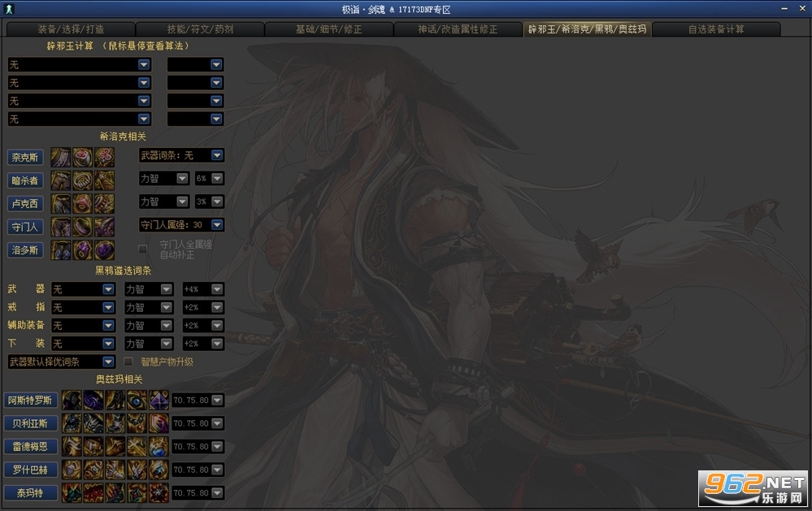Click the 泰玛特 button

pos(30,493)
